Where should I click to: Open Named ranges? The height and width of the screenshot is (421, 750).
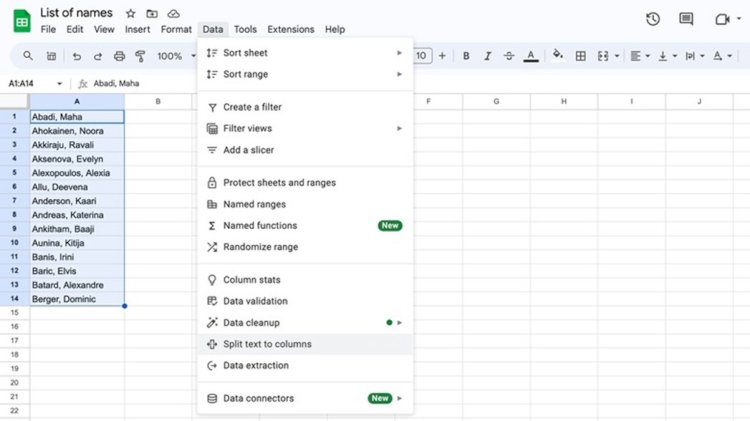click(x=305, y=204)
